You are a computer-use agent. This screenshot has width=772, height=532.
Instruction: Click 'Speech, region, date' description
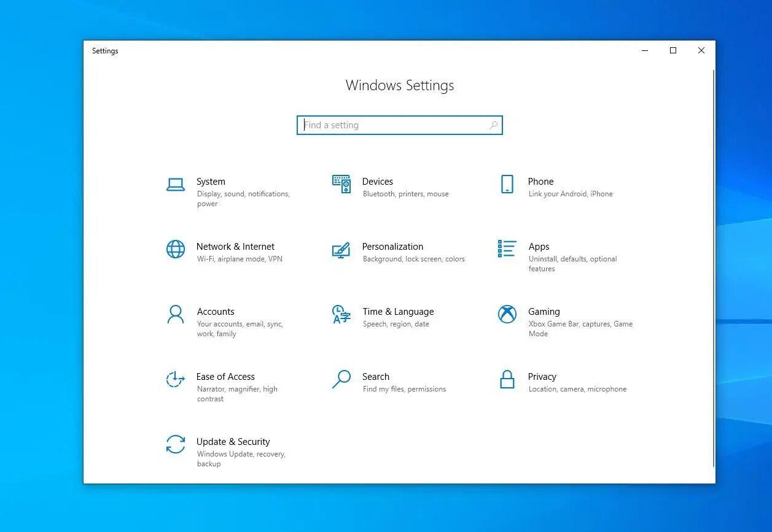coord(396,324)
